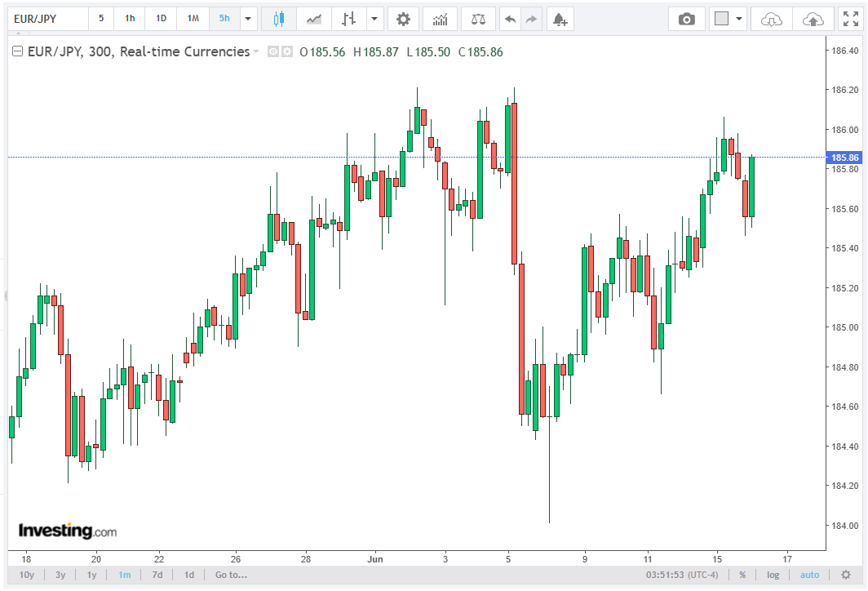Open the Go to... date button
The image size is (868, 591).
(231, 575)
